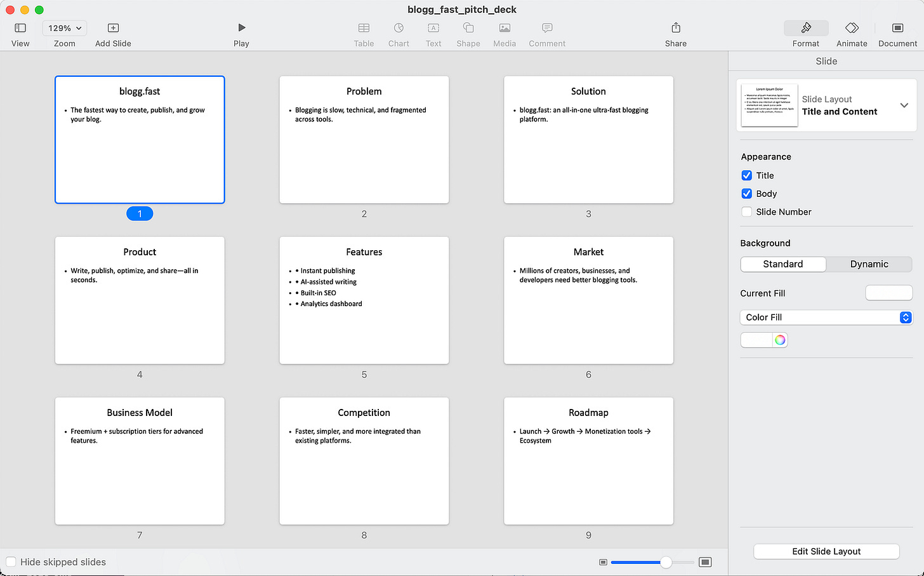Insert a Table from the toolbar
Screen dimensions: 924x576
(364, 28)
